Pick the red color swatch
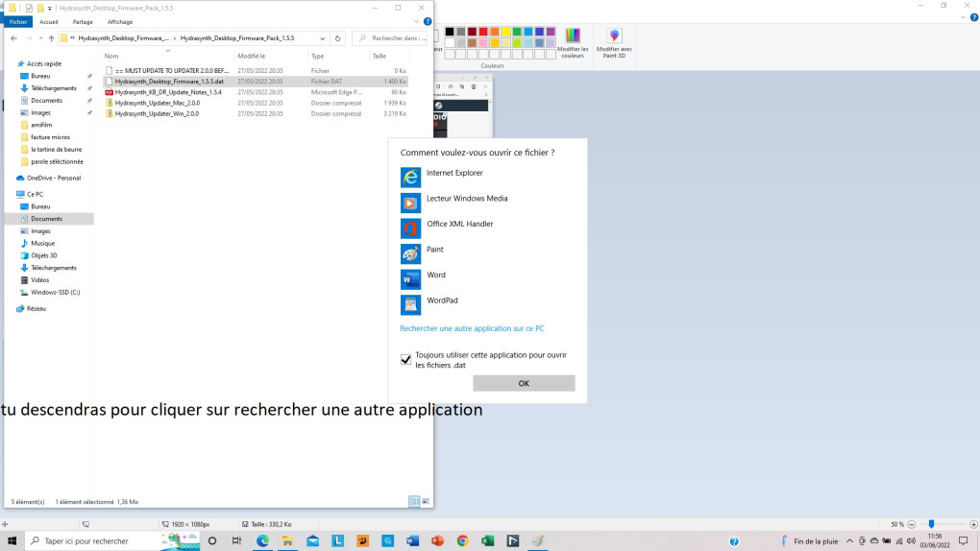This screenshot has height=551, width=980. pos(483,32)
